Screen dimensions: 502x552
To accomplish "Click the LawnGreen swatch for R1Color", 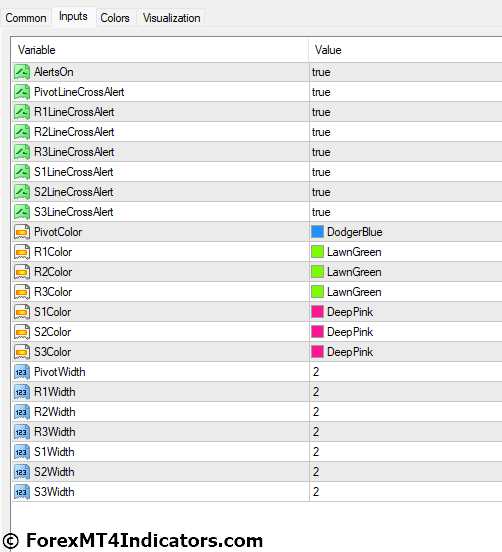I will pyautogui.click(x=317, y=252).
